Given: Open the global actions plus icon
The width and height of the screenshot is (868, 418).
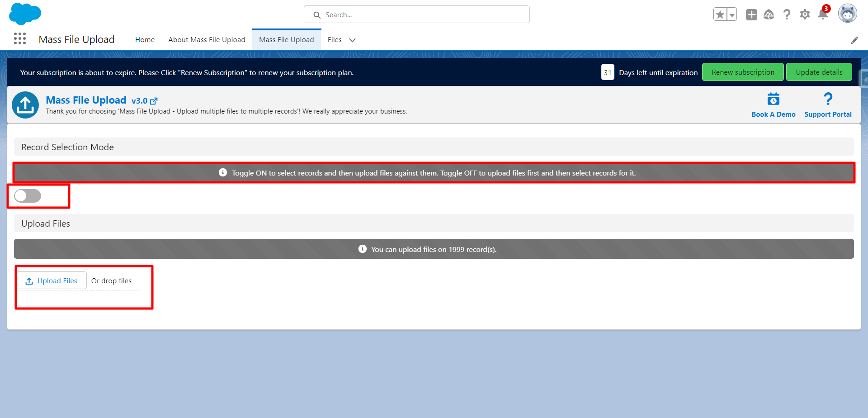Looking at the screenshot, I should coord(751,14).
